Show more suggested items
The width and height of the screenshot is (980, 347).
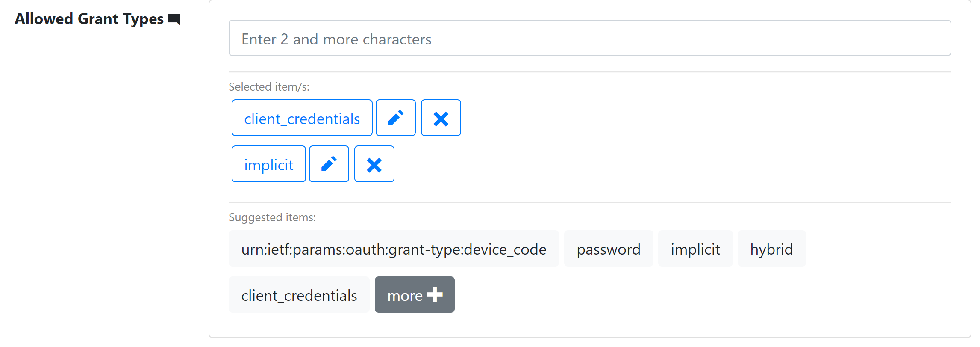tap(414, 294)
